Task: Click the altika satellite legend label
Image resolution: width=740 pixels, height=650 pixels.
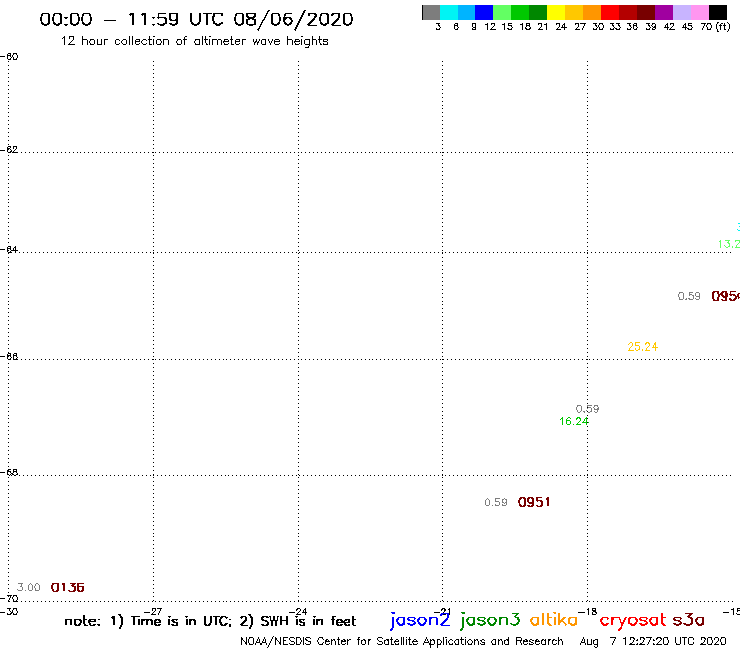Action: pyautogui.click(x=554, y=619)
